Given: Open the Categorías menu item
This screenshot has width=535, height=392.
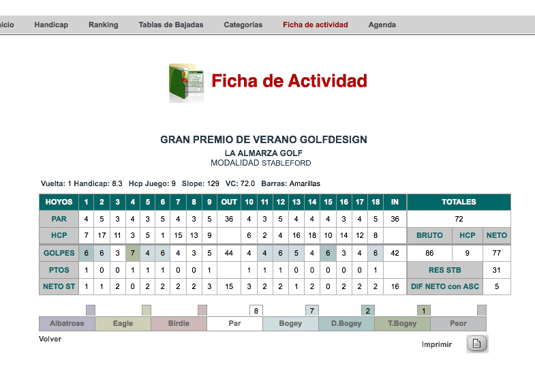Looking at the screenshot, I should pos(243,25).
